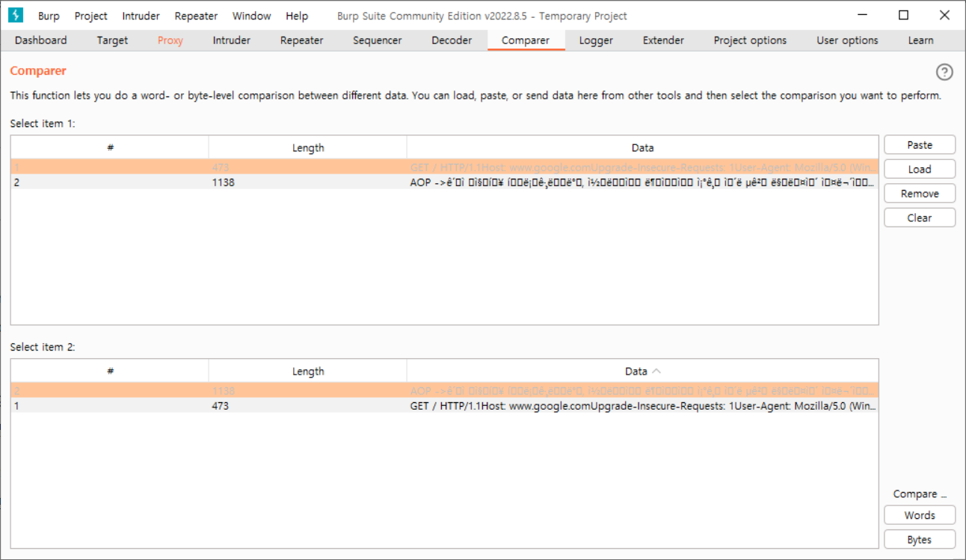The image size is (966, 560).
Task: Click GET / HTTP/1.1 data in item 2 list
Action: (642, 405)
